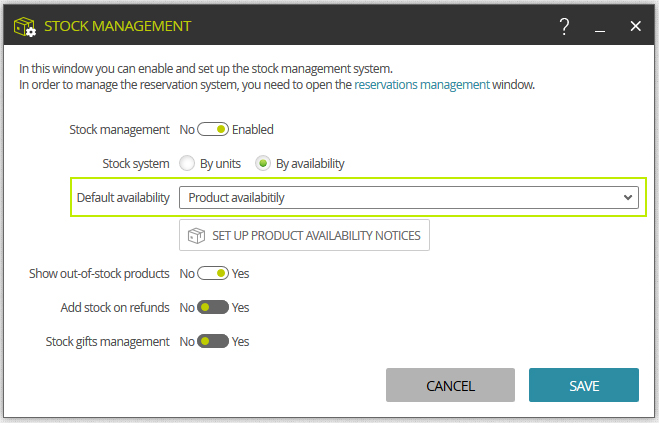Enable Stock gifts management switch
This screenshot has height=423, width=659.
(x=213, y=341)
